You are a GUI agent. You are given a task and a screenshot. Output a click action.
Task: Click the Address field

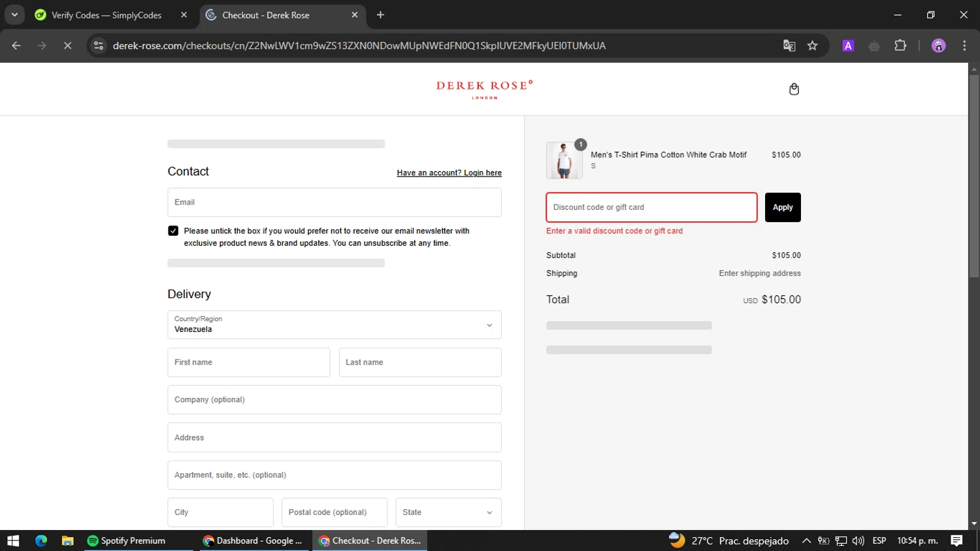335,437
